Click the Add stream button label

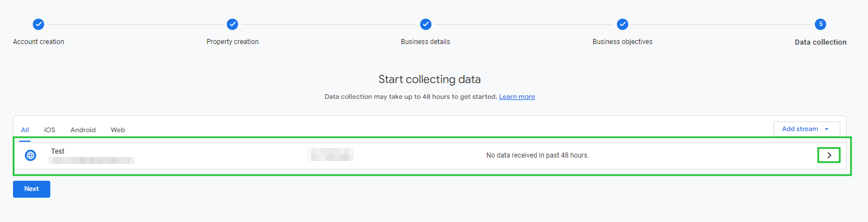pos(800,129)
